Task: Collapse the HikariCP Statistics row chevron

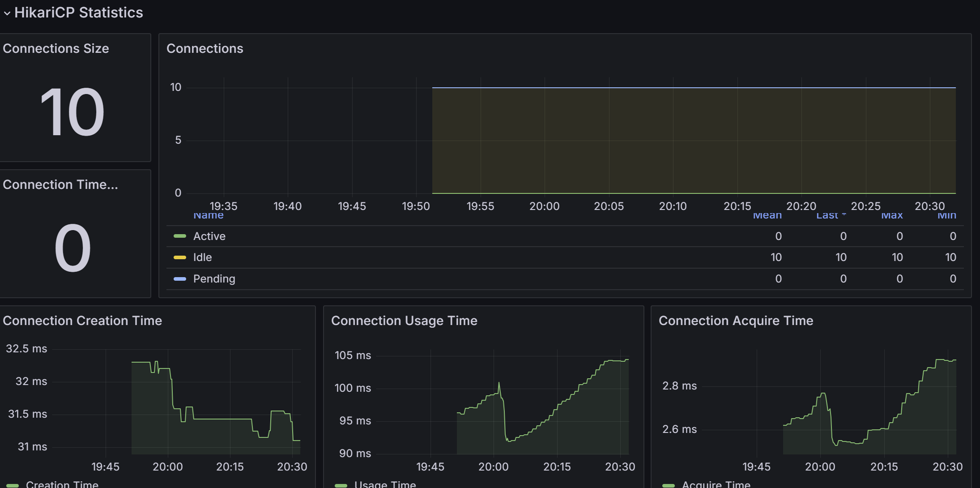Action: click(x=7, y=13)
